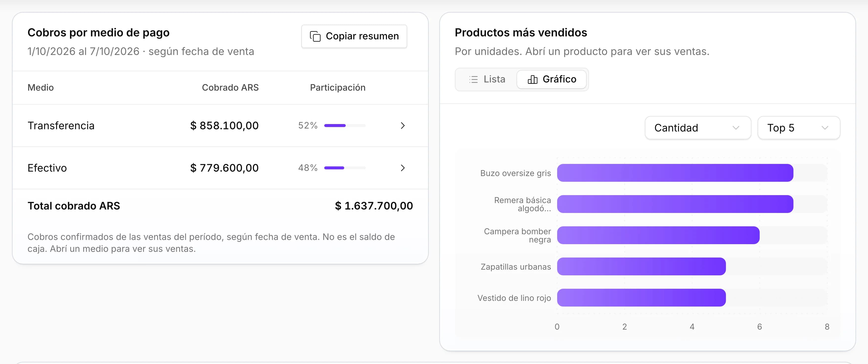Click the Efectivo row label

47,168
